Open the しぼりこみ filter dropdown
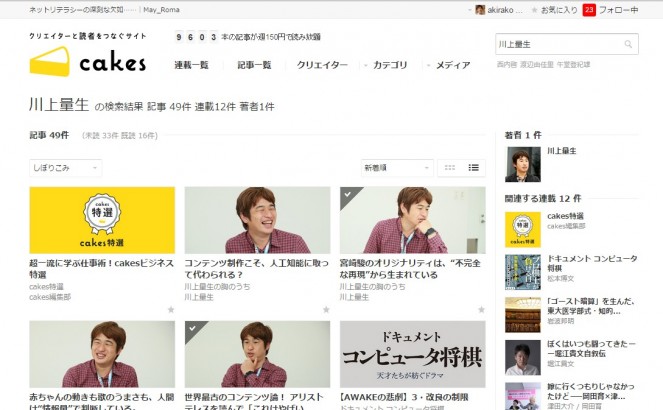The height and width of the screenshot is (410, 663). [65, 168]
